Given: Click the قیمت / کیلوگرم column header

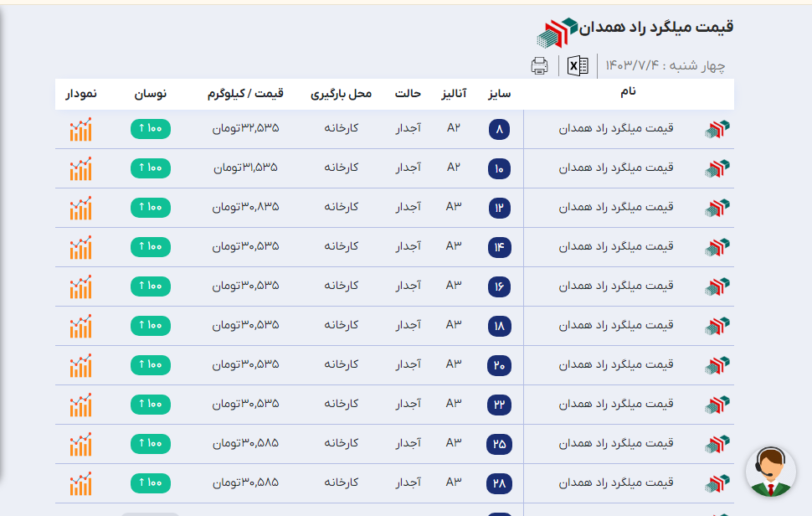Looking at the screenshot, I should click(x=245, y=94).
